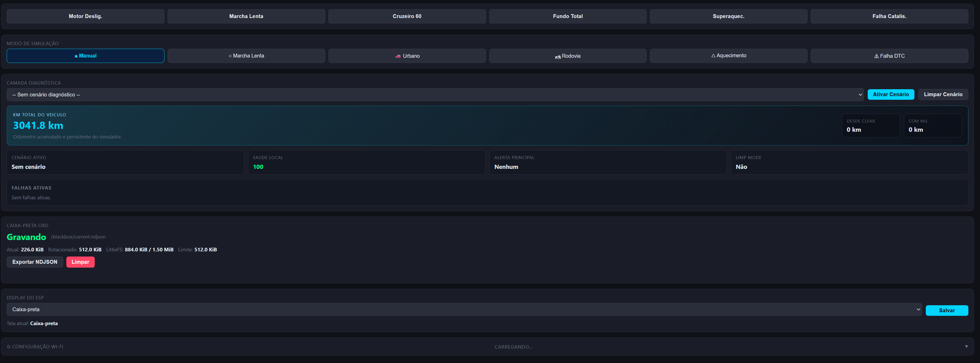Image resolution: width=980 pixels, height=363 pixels.
Task: Click the Marcha Lenta top preset
Action: tap(246, 16)
